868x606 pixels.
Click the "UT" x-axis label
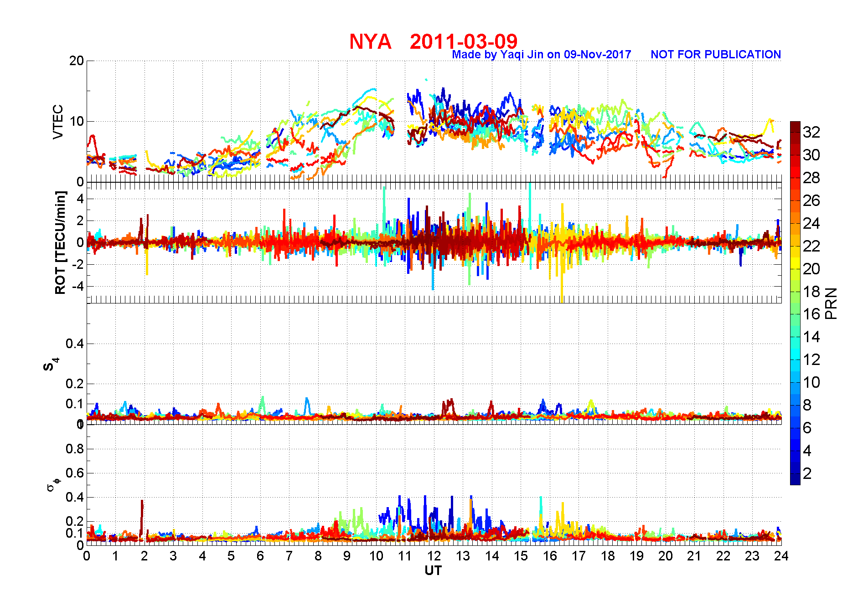(x=433, y=570)
